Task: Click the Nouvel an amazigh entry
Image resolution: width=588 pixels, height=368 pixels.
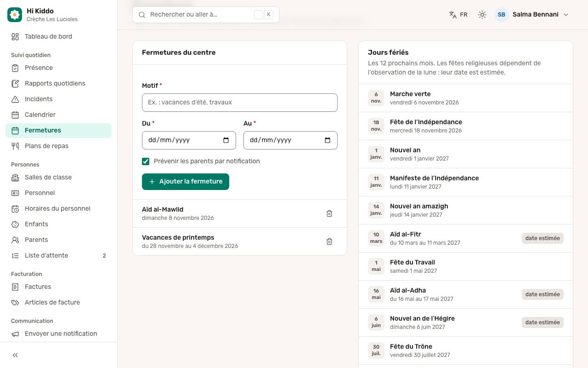Action: [466, 210]
